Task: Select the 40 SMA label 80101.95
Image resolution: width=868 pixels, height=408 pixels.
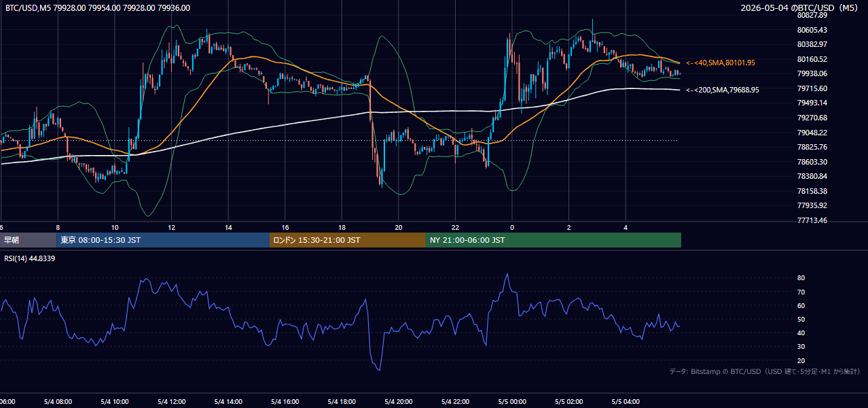Action: click(x=721, y=63)
